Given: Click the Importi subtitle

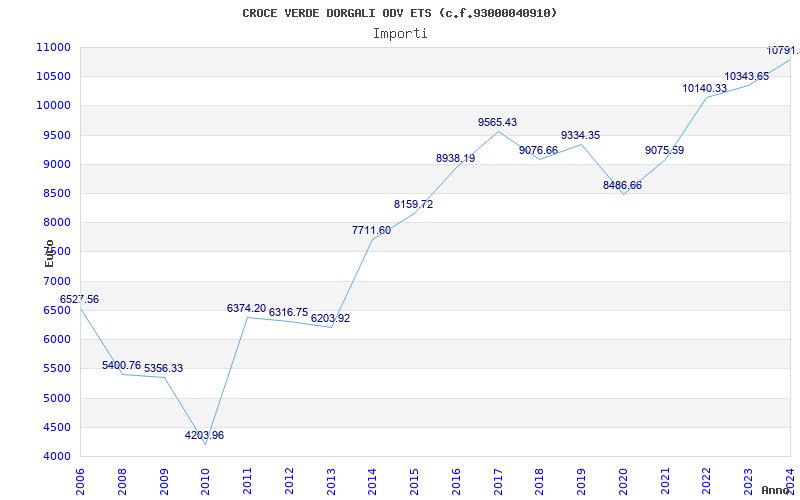Looking at the screenshot, I should click(400, 34).
